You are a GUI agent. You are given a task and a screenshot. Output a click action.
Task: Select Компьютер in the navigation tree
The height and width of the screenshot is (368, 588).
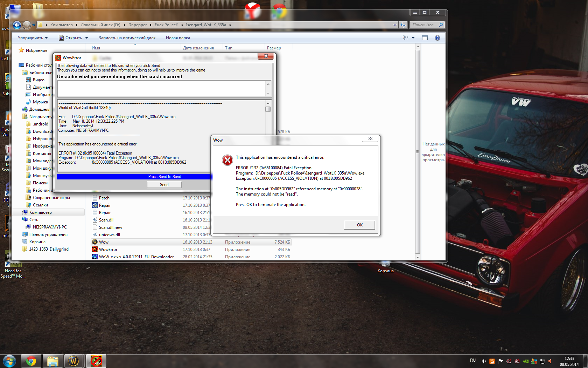[40, 212]
